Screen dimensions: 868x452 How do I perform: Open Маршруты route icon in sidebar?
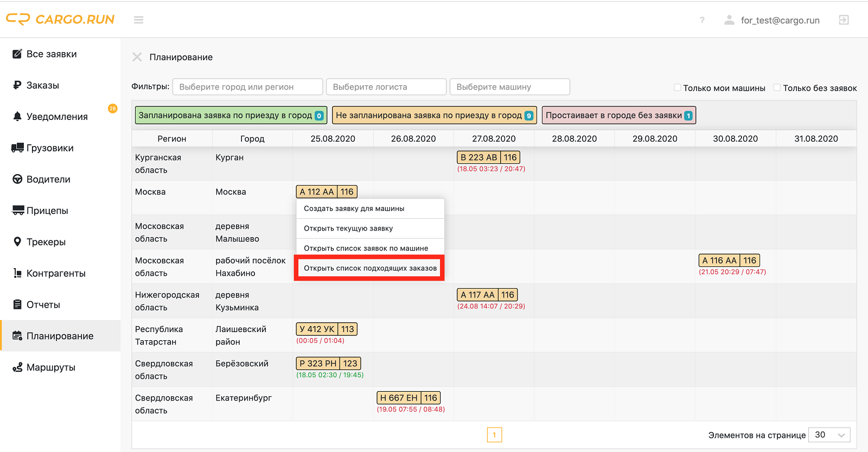[x=17, y=367]
